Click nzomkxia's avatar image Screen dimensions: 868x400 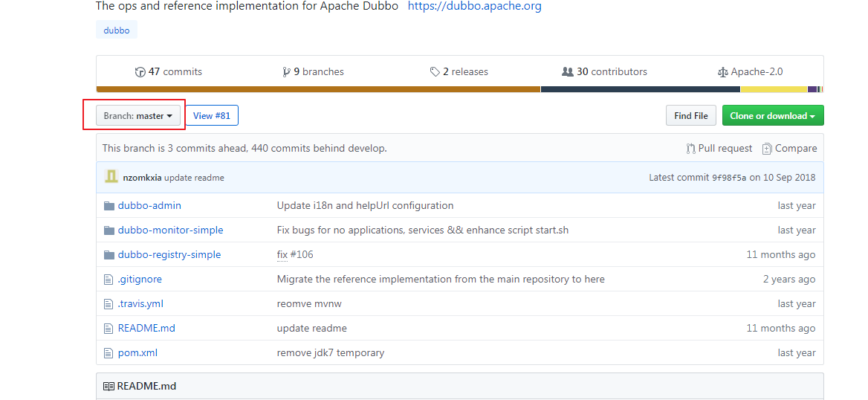(111, 177)
